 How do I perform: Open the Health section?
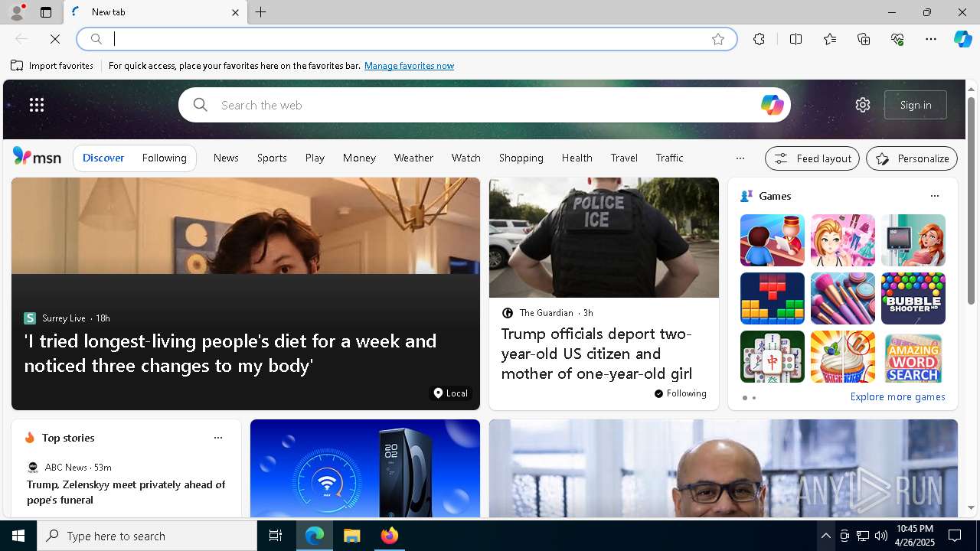[x=577, y=158]
